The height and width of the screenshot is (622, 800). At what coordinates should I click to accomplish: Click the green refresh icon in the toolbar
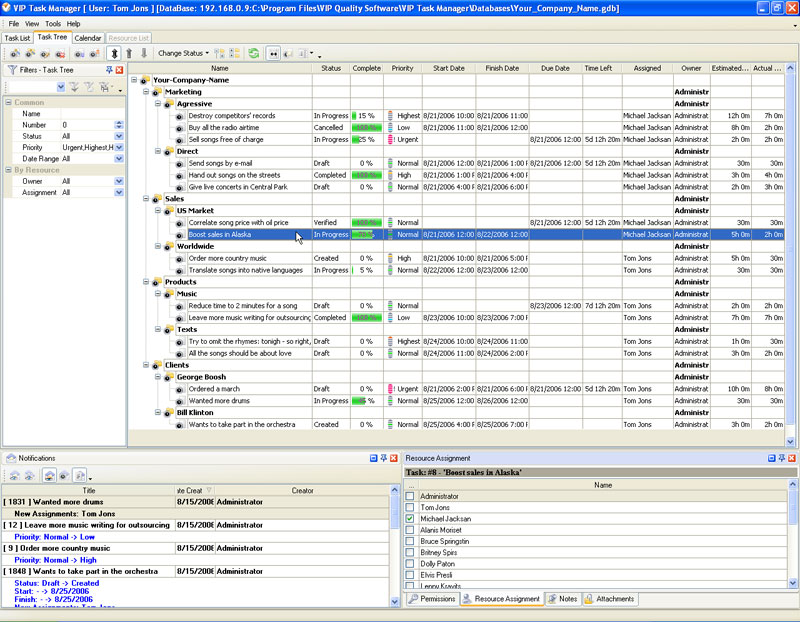click(254, 53)
